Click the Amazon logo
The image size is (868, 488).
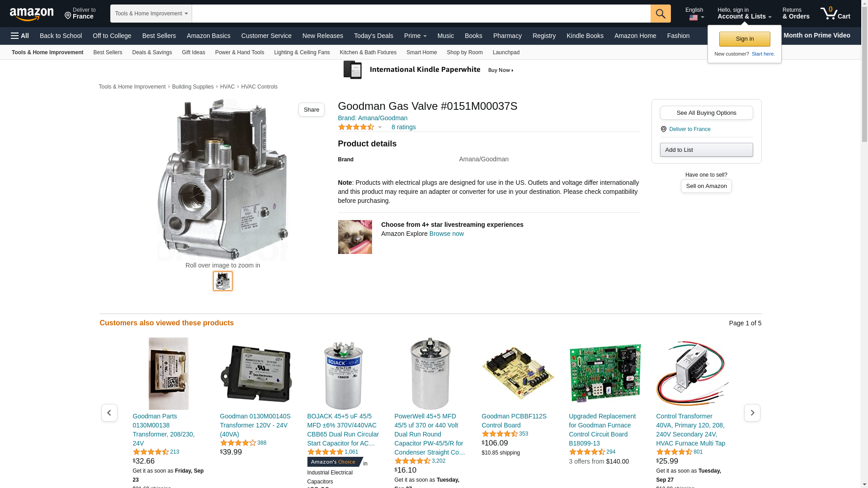(32, 14)
